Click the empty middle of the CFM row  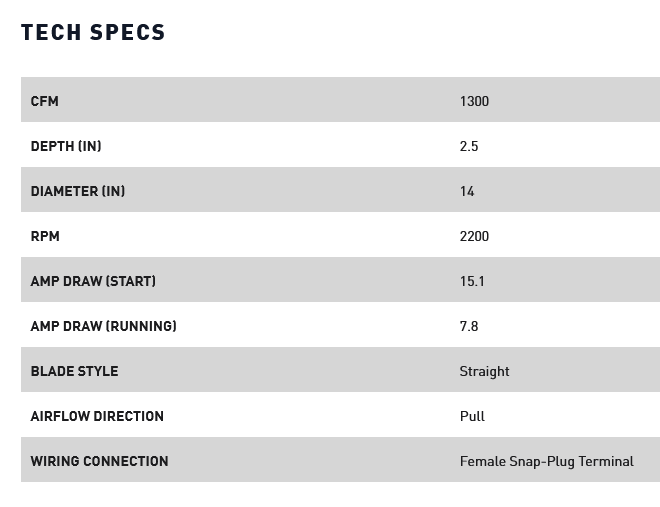tap(260, 101)
